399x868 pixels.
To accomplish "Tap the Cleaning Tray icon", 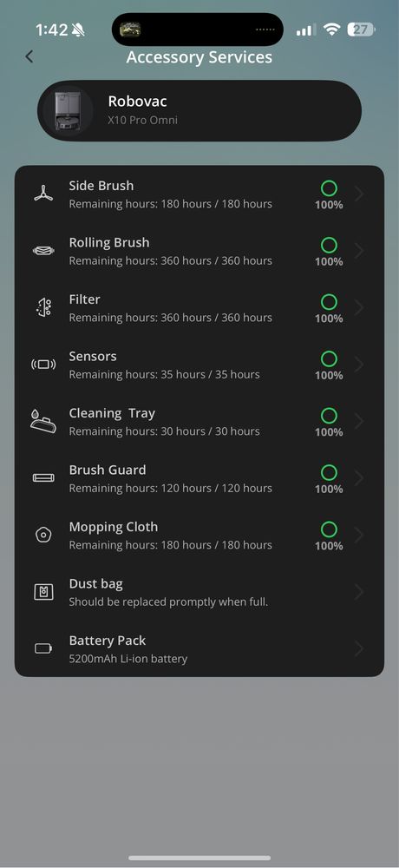I will click(43, 421).
